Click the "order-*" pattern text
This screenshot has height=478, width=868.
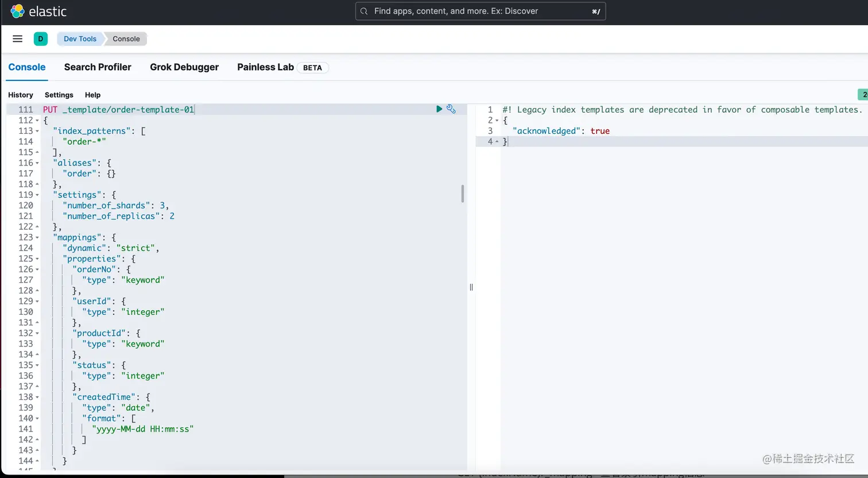(84, 141)
